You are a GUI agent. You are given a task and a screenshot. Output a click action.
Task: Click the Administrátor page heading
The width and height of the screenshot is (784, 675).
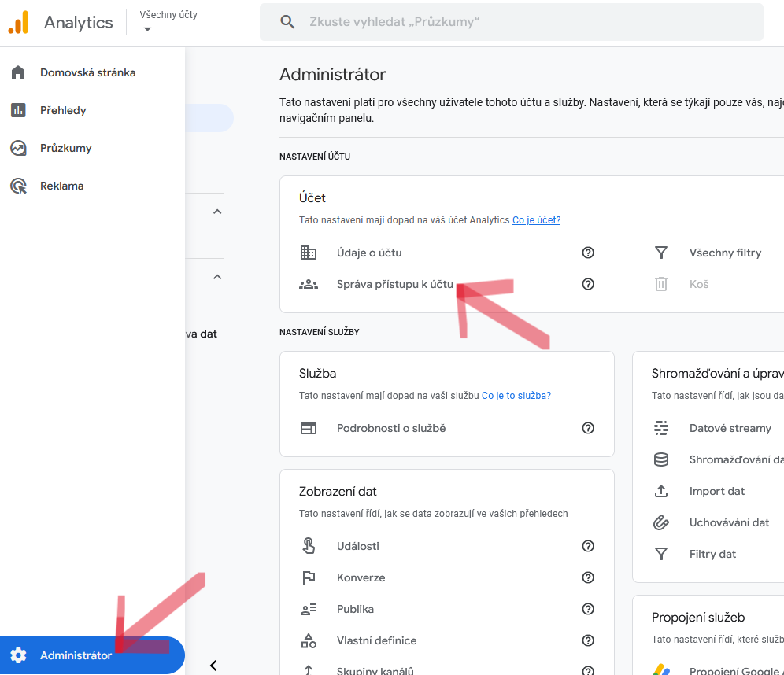(332, 75)
